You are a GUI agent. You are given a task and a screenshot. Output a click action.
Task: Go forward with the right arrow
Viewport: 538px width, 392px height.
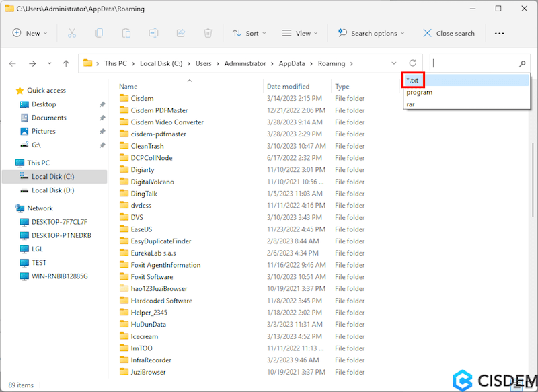32,63
